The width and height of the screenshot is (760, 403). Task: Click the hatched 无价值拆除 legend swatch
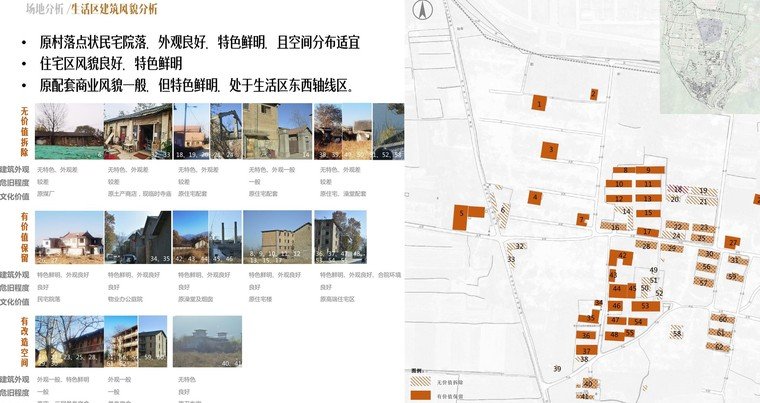[420, 382]
